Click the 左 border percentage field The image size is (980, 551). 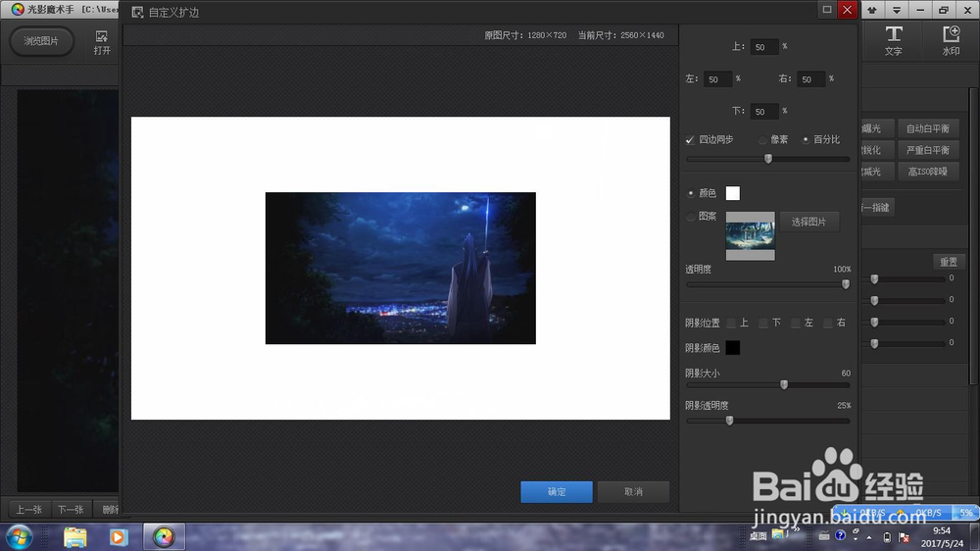(717, 79)
